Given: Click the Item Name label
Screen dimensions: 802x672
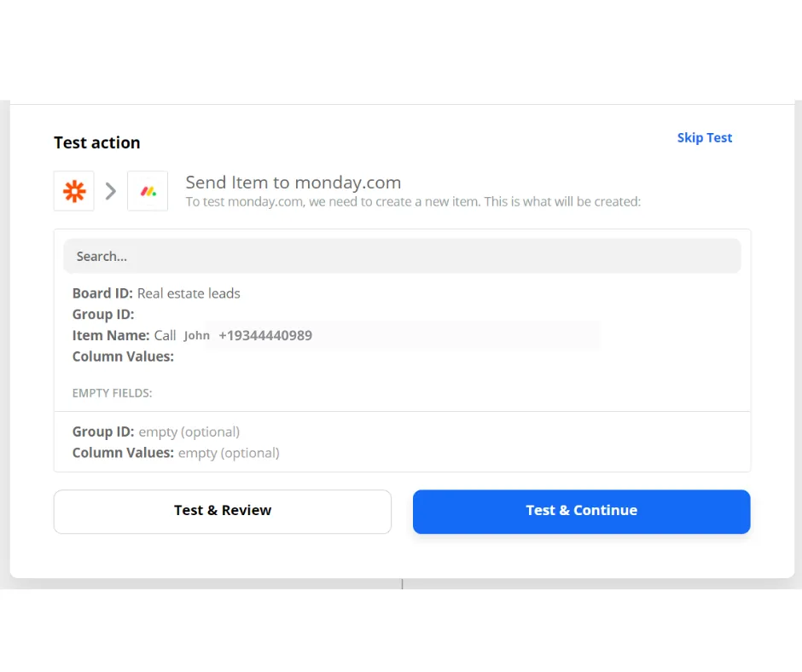Looking at the screenshot, I should (x=111, y=336).
